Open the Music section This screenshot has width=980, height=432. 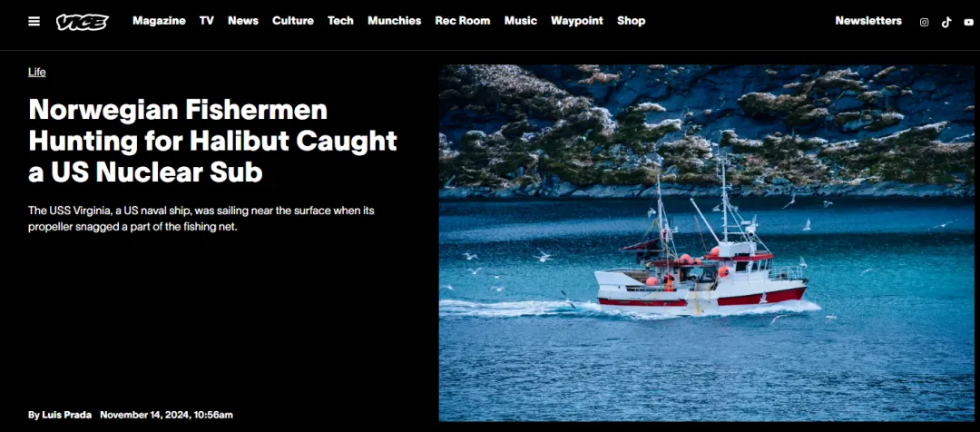pos(521,21)
